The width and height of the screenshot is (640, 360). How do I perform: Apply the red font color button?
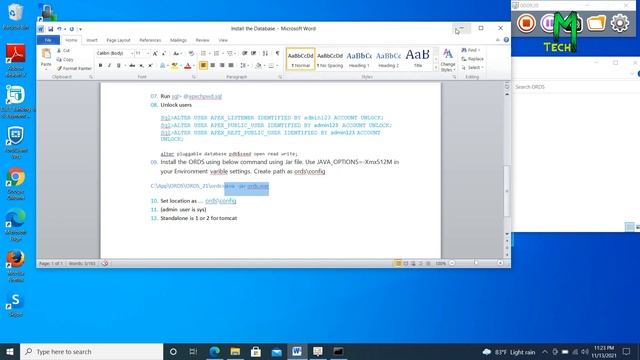click(188, 65)
